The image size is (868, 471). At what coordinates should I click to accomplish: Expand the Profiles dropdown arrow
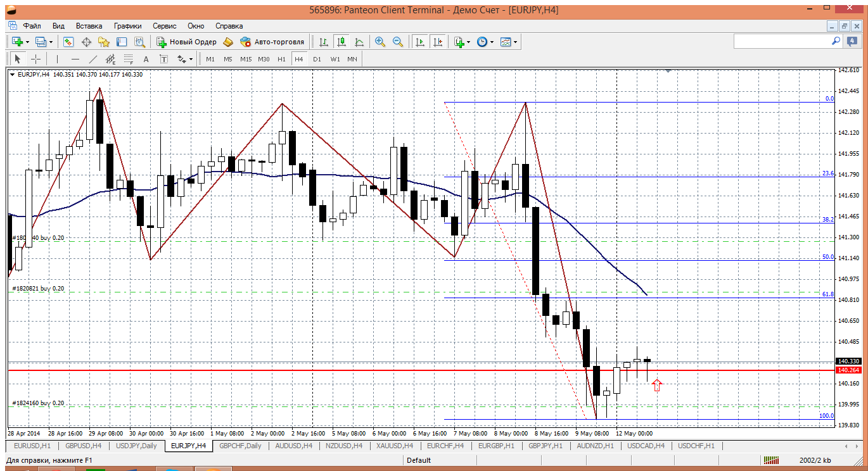51,42
